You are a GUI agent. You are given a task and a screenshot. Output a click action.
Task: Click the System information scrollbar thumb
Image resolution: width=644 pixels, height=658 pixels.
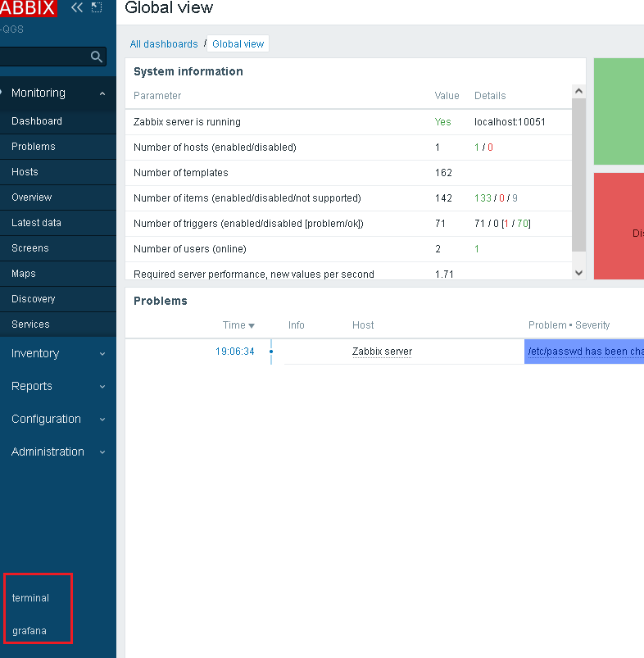coord(579,175)
